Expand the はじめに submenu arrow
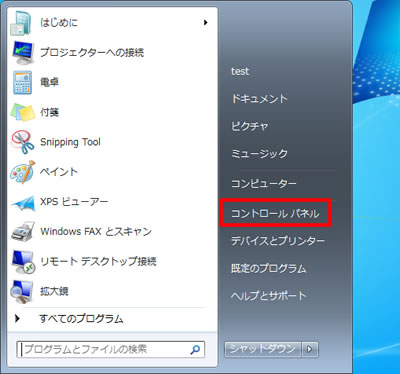Screen dimensions: 400x374 click(206, 23)
